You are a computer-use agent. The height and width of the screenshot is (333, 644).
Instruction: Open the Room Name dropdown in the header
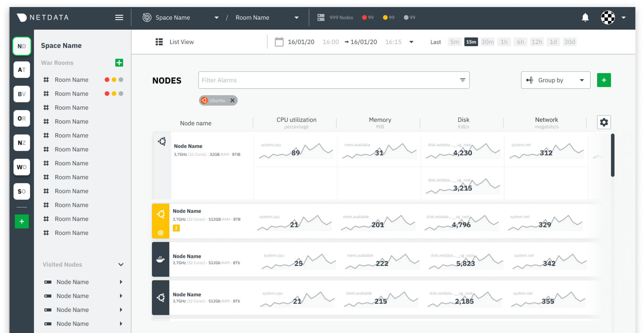(297, 17)
